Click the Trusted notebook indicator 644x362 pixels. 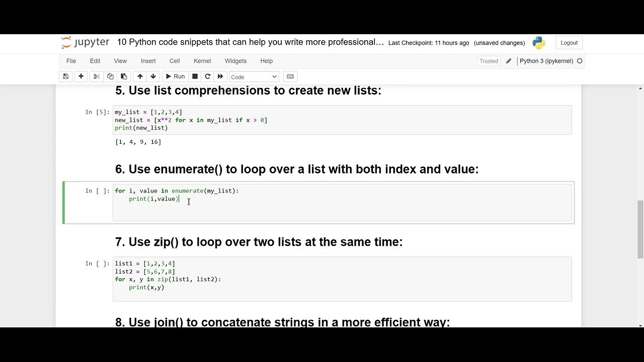[x=489, y=61]
